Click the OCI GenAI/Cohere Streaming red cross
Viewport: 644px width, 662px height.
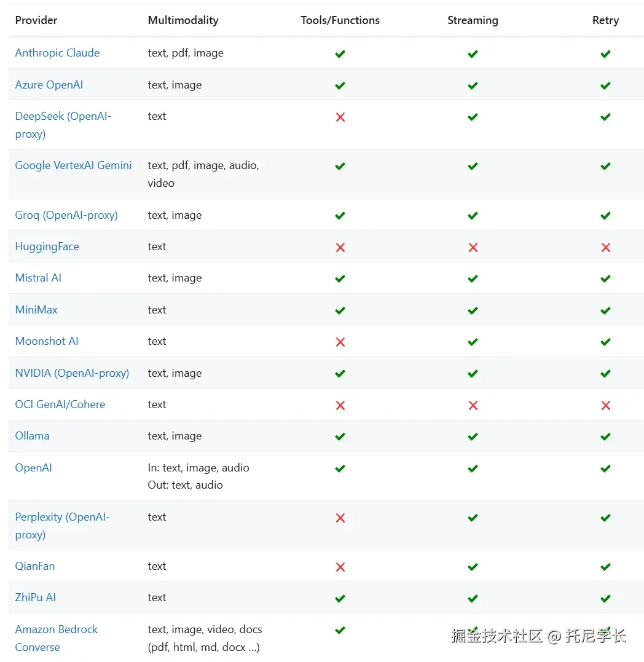[473, 405]
